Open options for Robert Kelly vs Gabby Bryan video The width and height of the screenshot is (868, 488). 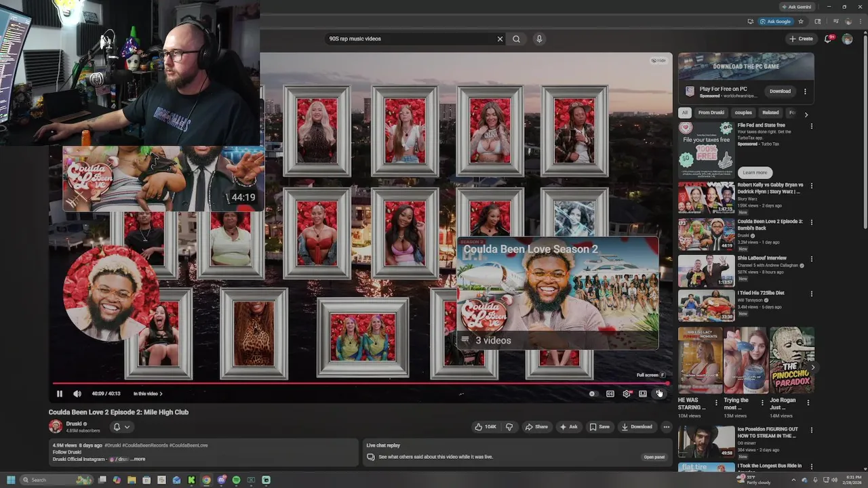[x=811, y=186]
